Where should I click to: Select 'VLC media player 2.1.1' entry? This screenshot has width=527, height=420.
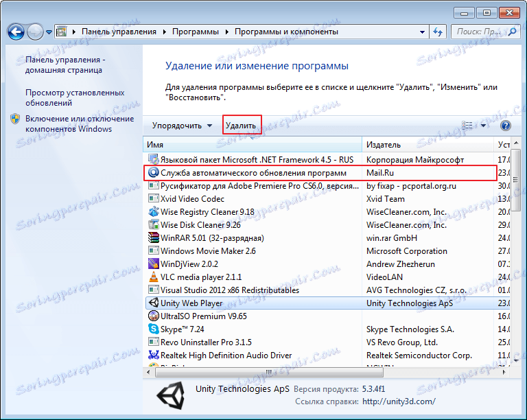[201, 277]
